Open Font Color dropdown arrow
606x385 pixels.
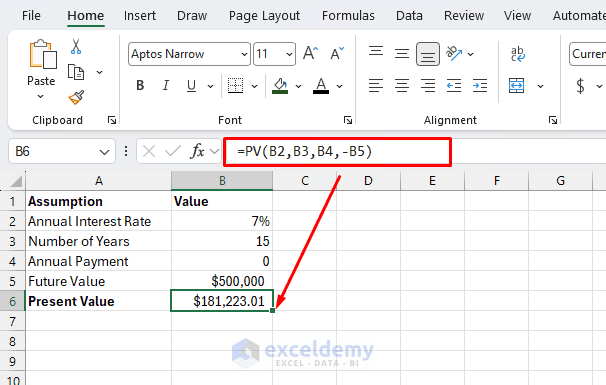pos(339,86)
